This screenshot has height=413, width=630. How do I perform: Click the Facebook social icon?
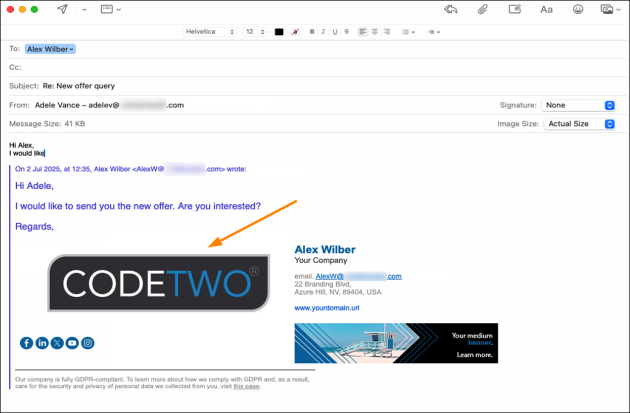click(x=27, y=343)
